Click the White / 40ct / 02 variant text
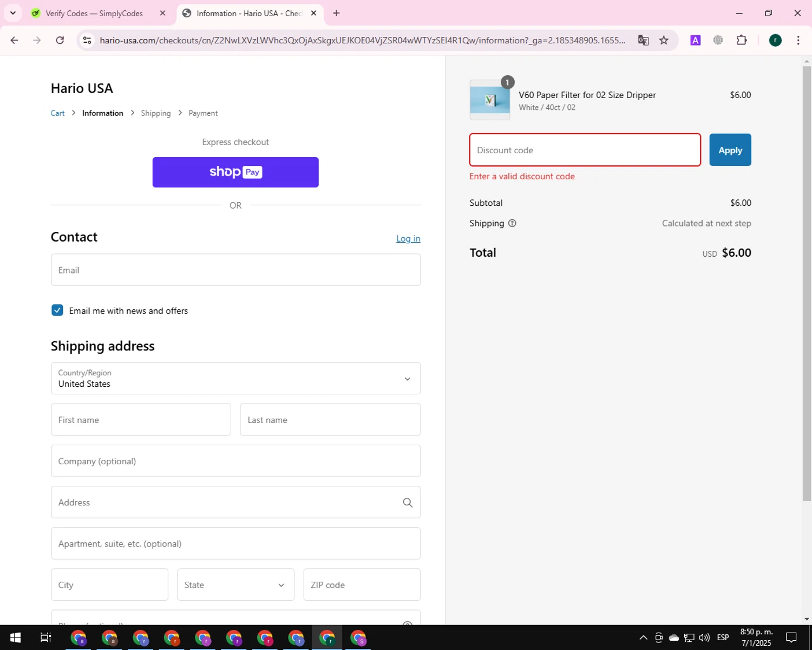The image size is (812, 650). click(x=547, y=107)
